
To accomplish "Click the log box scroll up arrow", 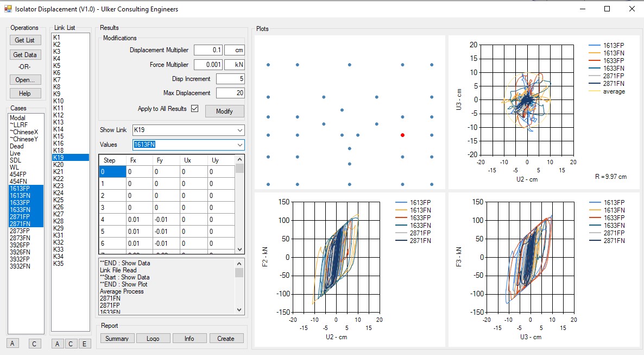I will click(x=239, y=263).
